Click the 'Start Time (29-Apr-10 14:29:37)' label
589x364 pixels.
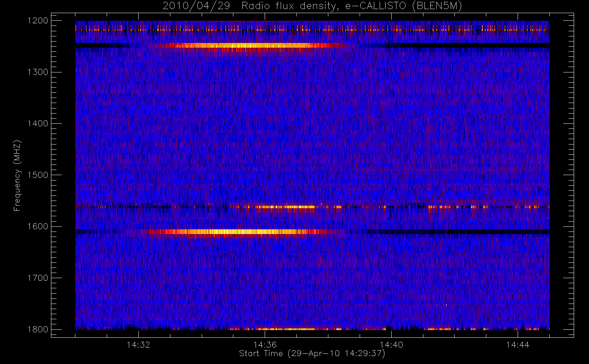312,353
